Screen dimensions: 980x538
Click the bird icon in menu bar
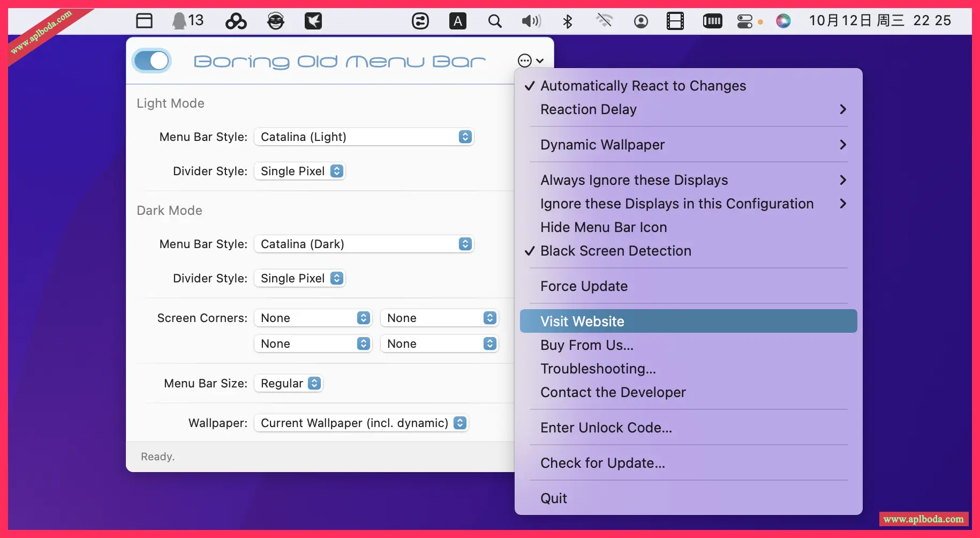pyautogui.click(x=313, y=21)
